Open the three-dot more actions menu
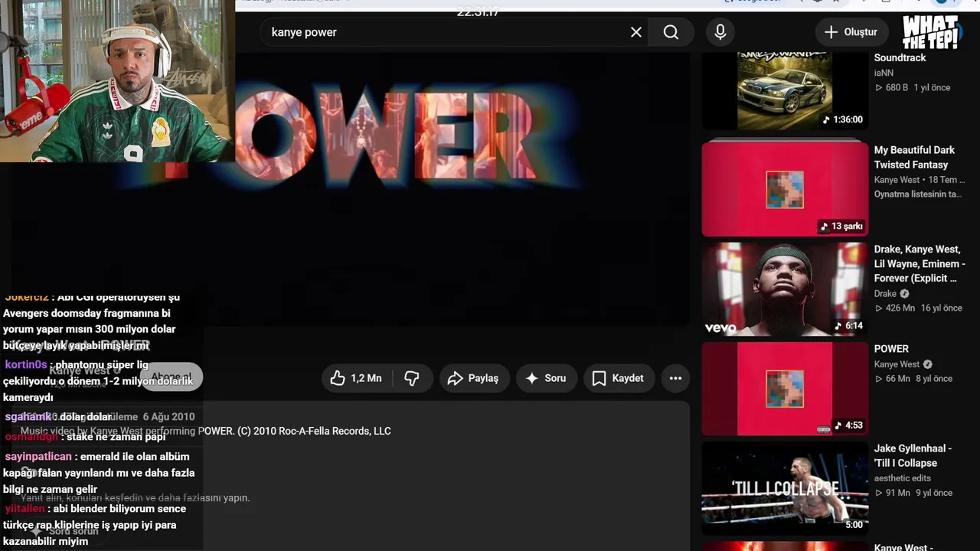 [x=675, y=378]
